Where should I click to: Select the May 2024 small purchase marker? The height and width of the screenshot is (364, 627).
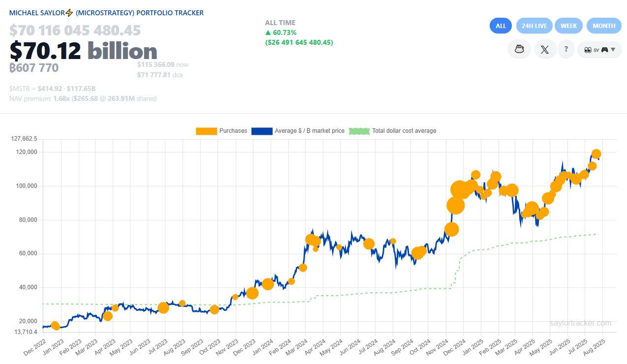tap(339, 247)
